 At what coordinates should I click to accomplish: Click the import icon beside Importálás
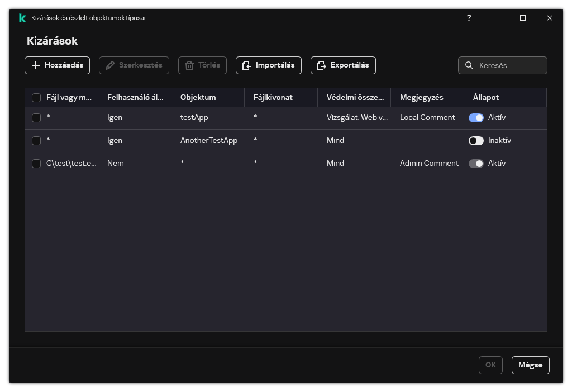point(247,65)
